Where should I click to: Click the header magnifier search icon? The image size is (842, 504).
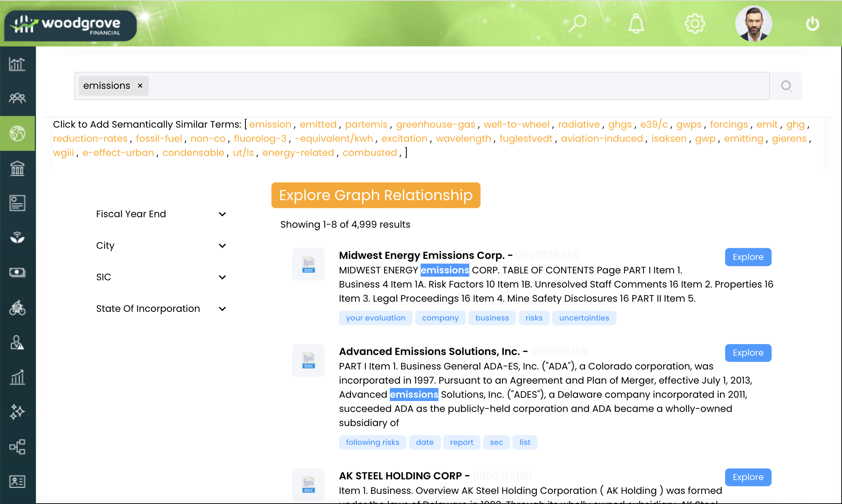577,24
